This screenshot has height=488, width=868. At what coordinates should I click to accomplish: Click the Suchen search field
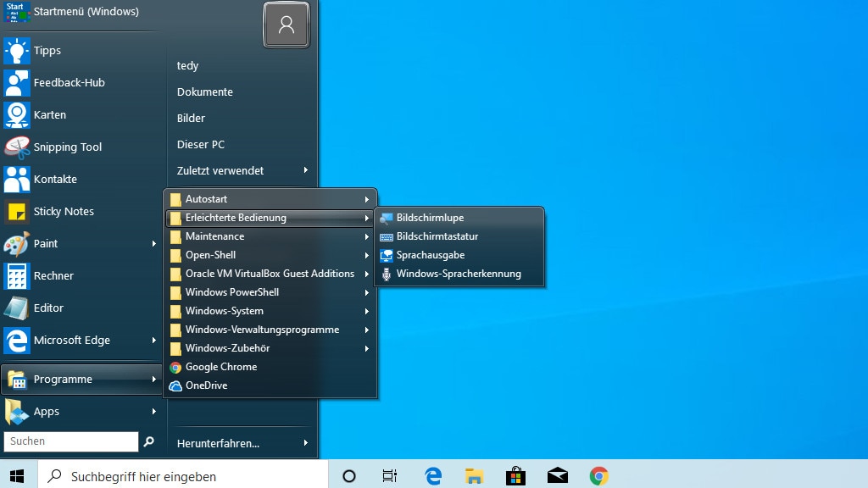(x=70, y=441)
